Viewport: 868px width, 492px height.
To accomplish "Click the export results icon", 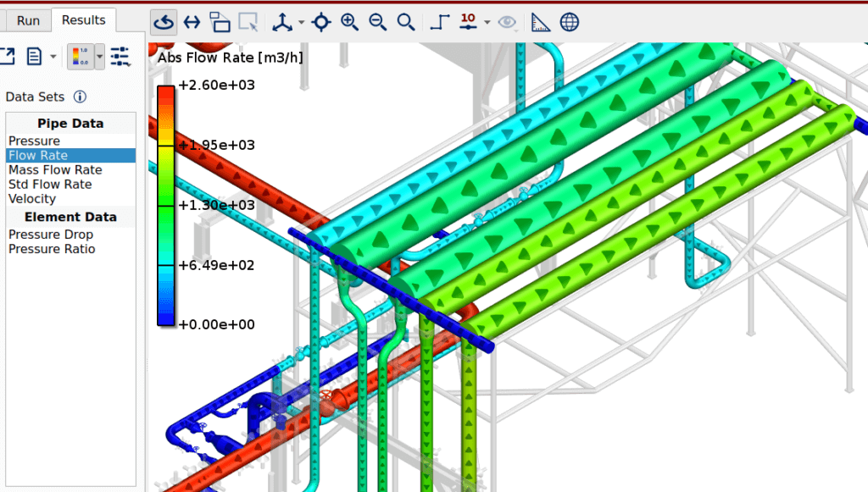I will [x=8, y=56].
